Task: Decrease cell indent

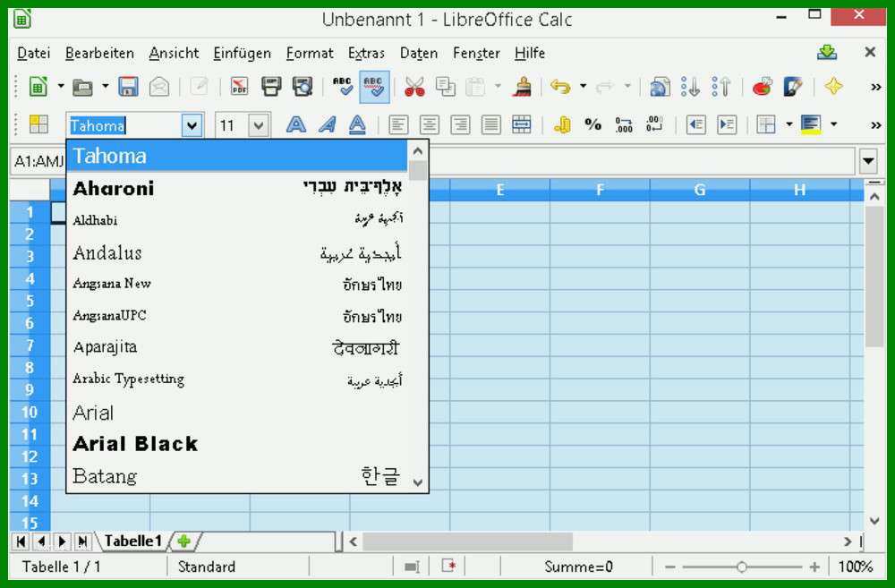Action: point(695,124)
